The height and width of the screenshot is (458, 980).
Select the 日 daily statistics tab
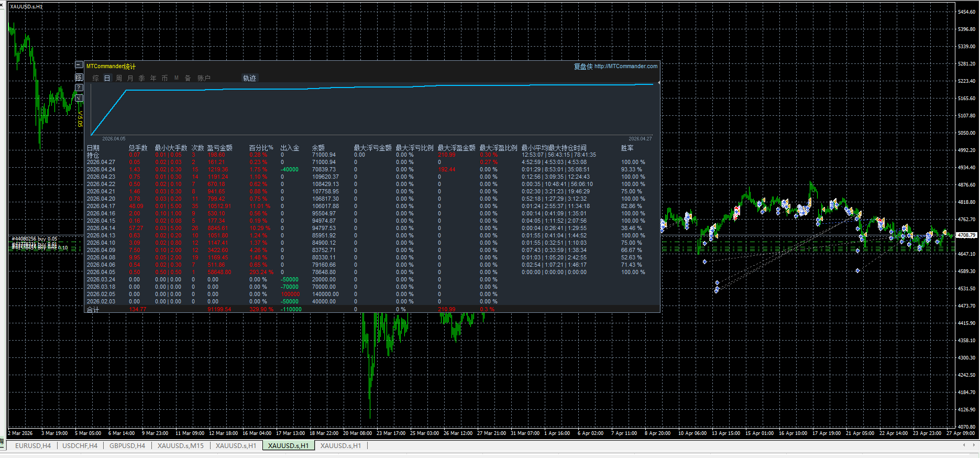107,78
